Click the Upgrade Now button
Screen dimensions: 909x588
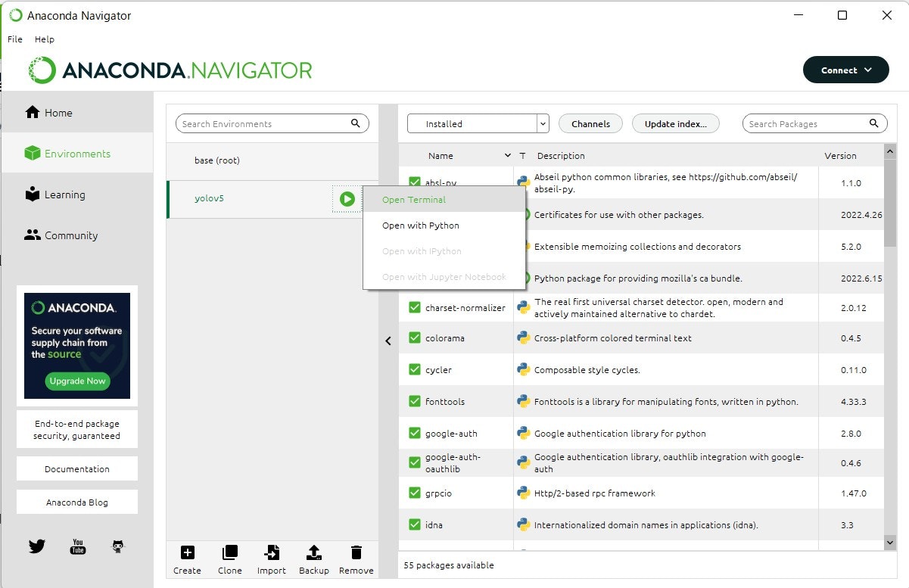[77, 381]
